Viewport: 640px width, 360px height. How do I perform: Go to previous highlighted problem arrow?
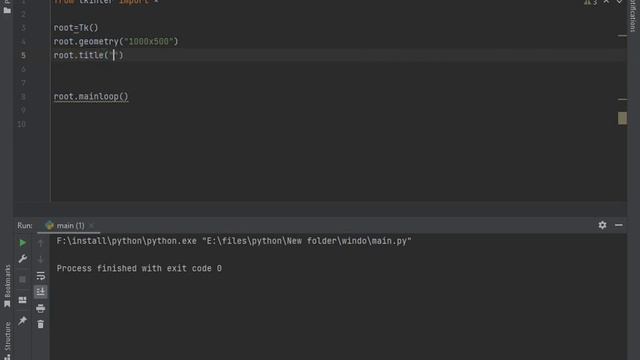coord(607,2)
